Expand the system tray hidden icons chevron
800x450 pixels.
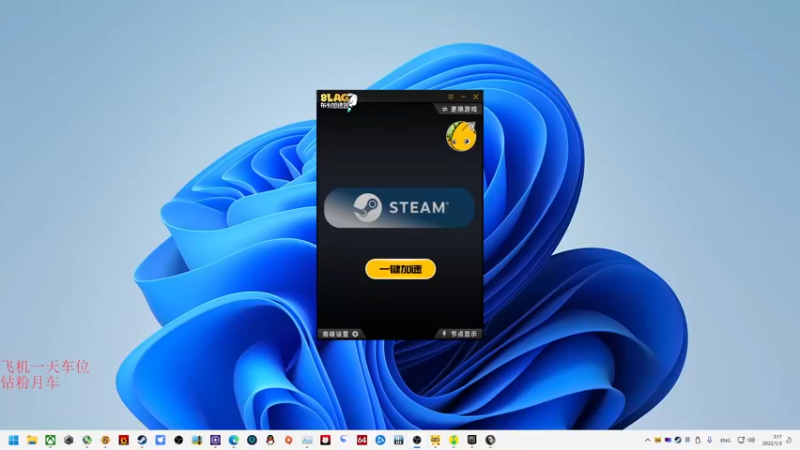pyautogui.click(x=647, y=440)
